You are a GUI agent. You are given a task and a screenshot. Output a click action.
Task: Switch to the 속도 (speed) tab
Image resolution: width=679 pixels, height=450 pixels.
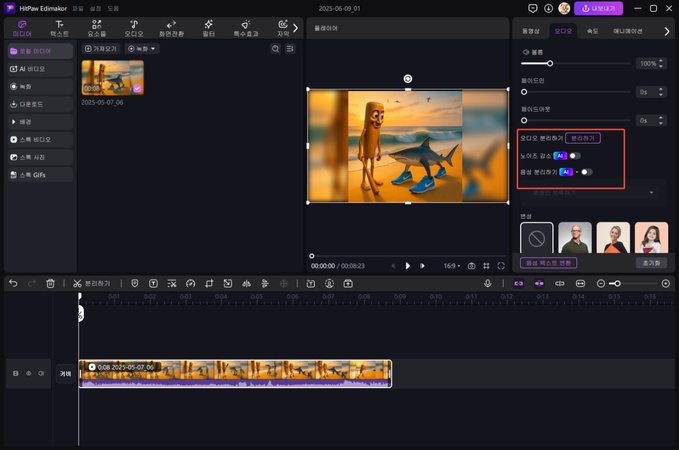click(x=592, y=31)
